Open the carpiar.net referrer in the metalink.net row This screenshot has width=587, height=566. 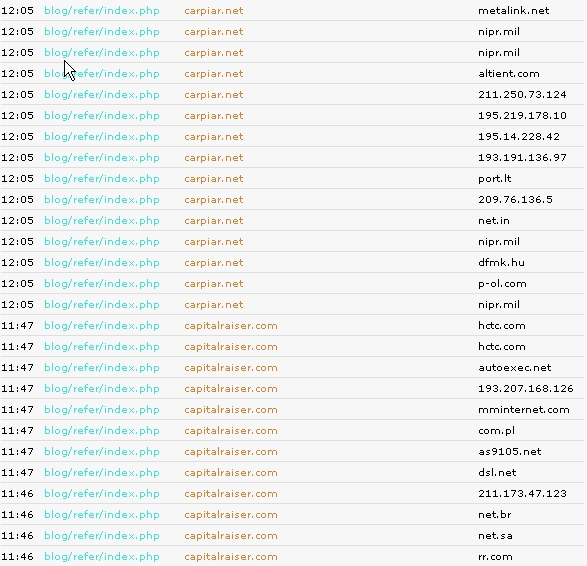(x=214, y=11)
